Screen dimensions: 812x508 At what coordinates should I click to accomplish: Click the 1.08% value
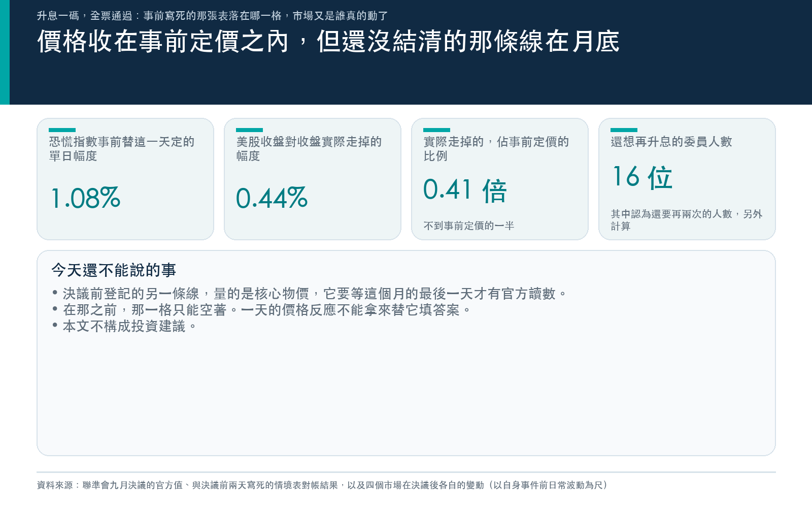tap(85, 198)
